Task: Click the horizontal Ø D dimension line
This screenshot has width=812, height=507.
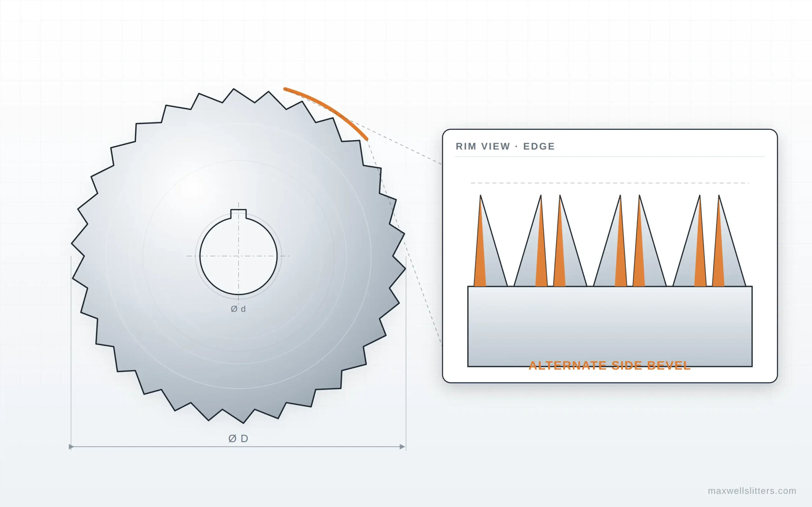Action: [x=238, y=447]
